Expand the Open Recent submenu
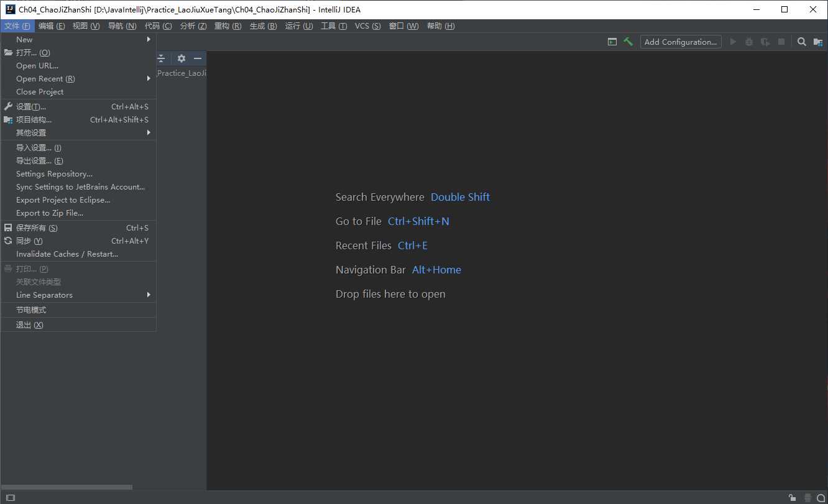The height and width of the screenshot is (504, 828). 78,78
